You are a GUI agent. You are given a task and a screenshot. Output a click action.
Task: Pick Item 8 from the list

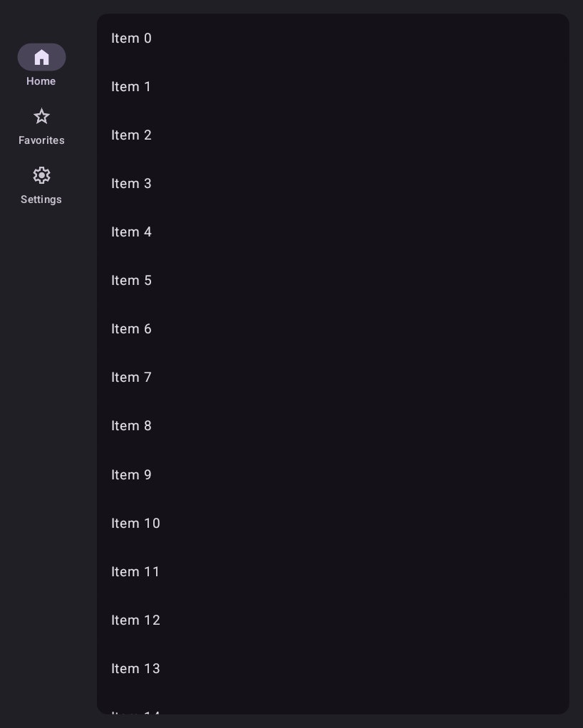tap(131, 426)
